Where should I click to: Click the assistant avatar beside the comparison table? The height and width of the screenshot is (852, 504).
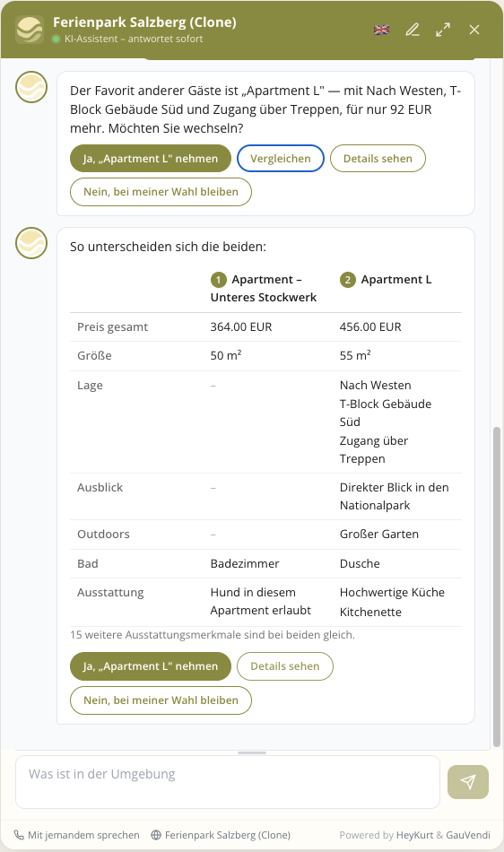[31, 243]
